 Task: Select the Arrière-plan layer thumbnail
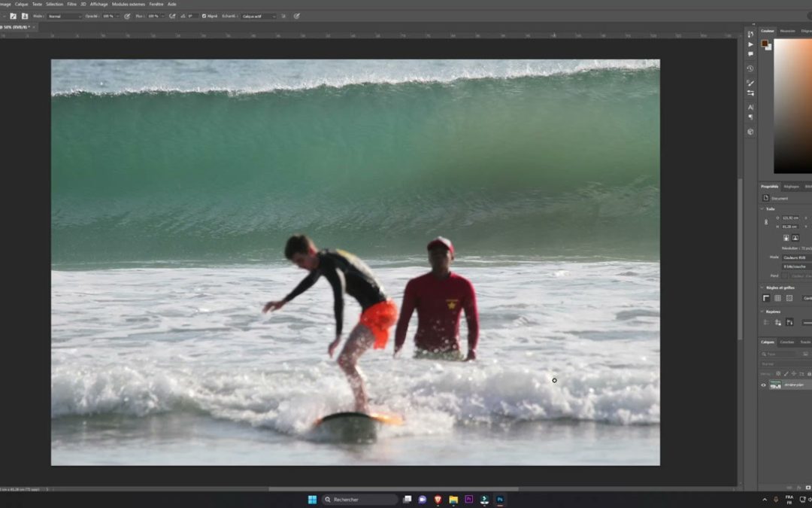(775, 385)
